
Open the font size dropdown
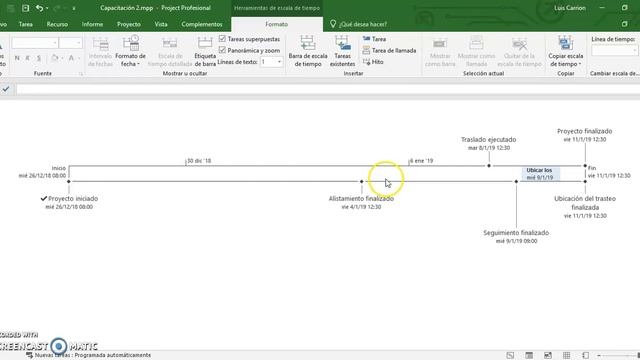point(79,42)
